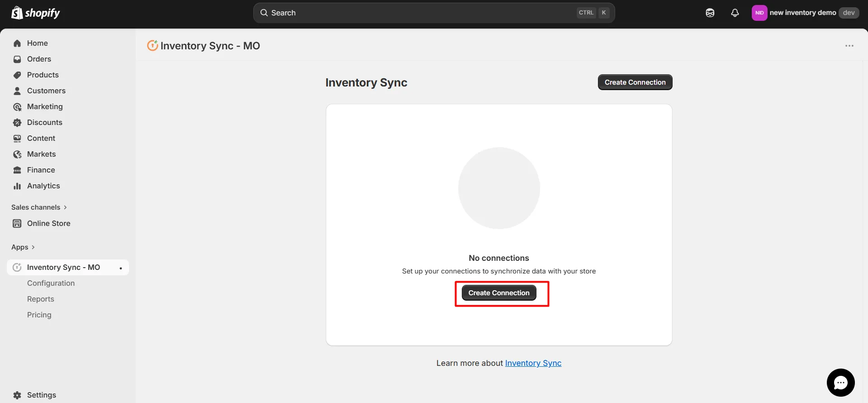Open the Sidekick assistant icon in top bar

point(710,13)
